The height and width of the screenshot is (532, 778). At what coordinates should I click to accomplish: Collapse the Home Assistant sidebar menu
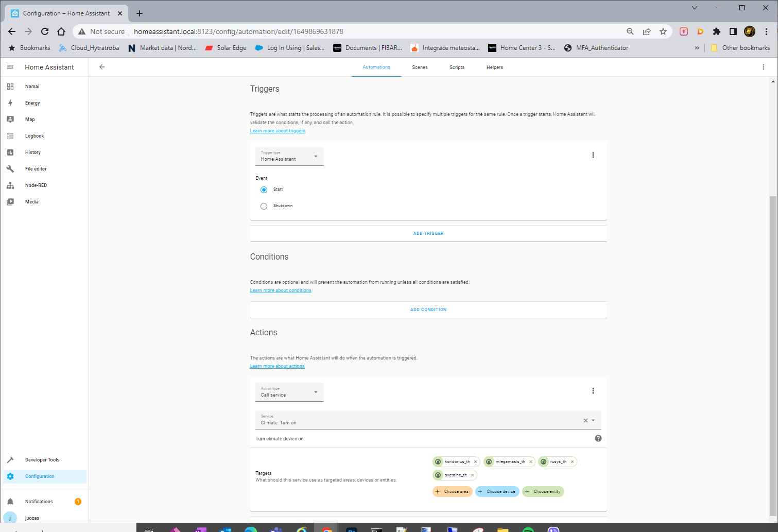tap(10, 66)
